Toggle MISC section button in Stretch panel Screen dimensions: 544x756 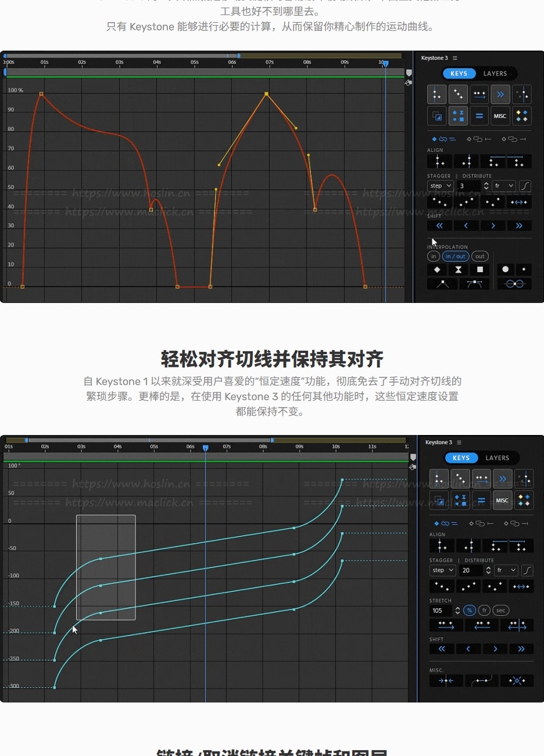[502, 500]
